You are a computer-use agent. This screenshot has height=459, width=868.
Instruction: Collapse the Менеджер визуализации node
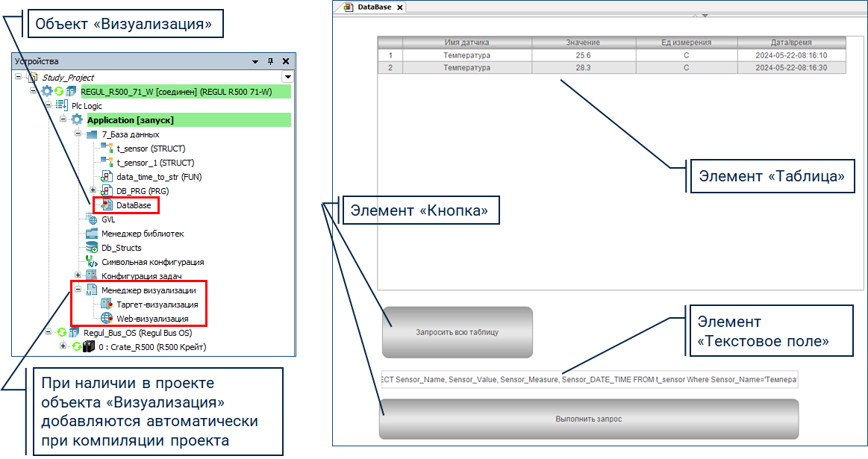(x=78, y=290)
